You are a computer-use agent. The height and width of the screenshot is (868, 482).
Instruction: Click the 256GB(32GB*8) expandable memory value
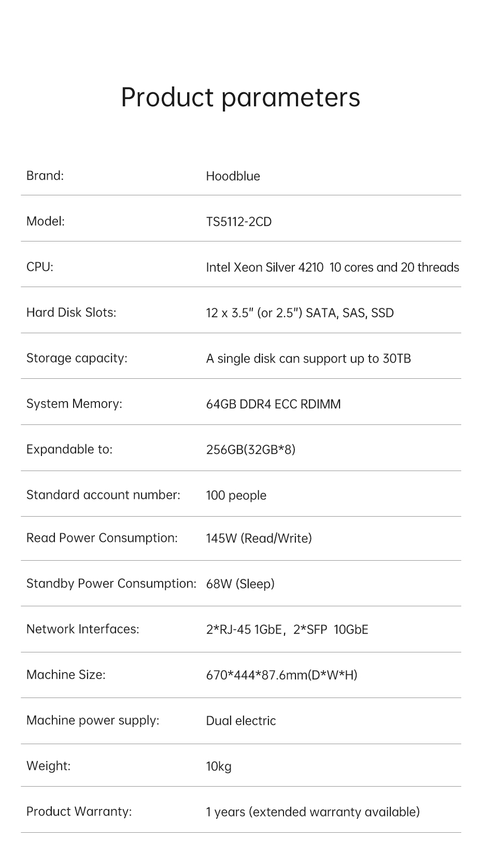point(250,449)
